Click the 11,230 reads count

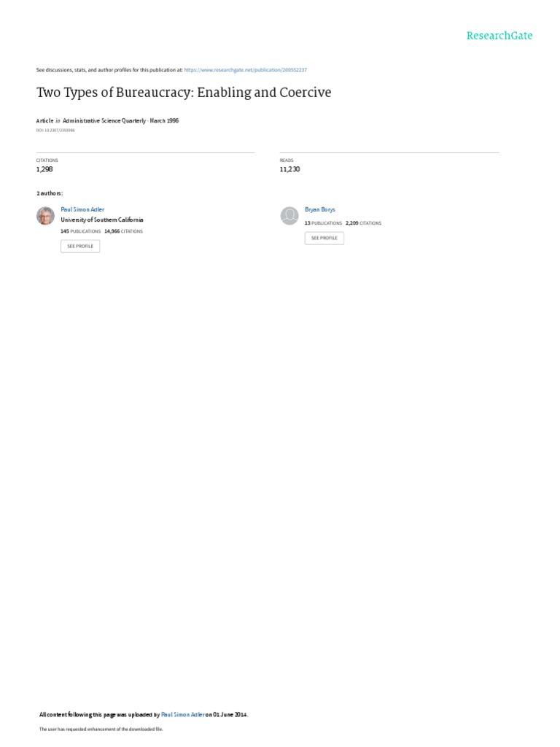(x=290, y=169)
